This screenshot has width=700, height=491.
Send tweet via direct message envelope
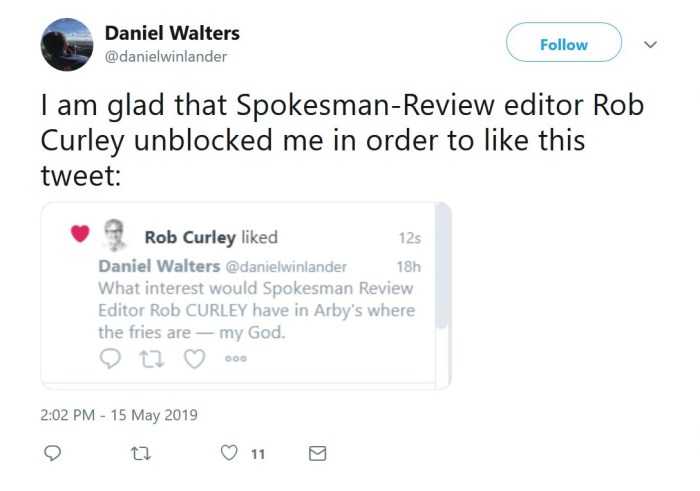coord(318,454)
